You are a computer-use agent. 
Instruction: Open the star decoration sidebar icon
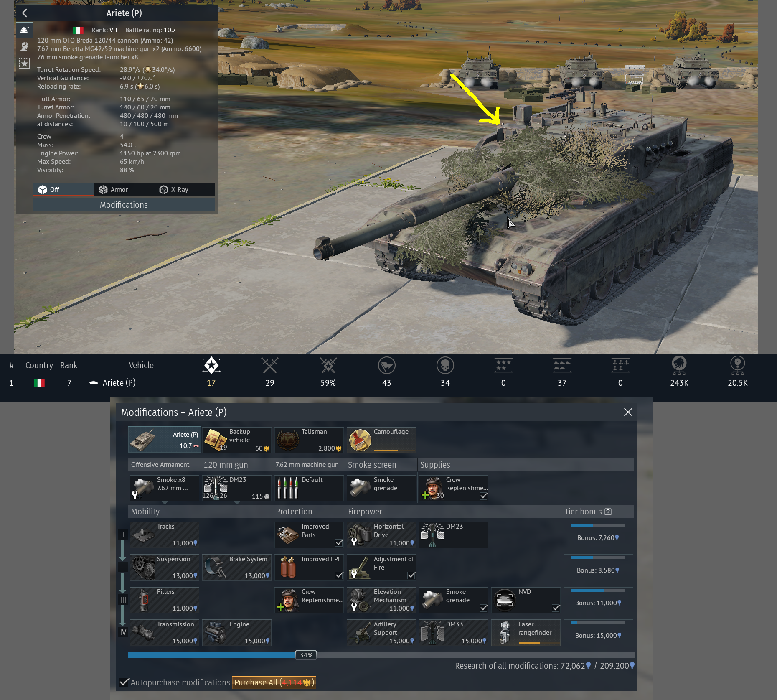click(24, 64)
